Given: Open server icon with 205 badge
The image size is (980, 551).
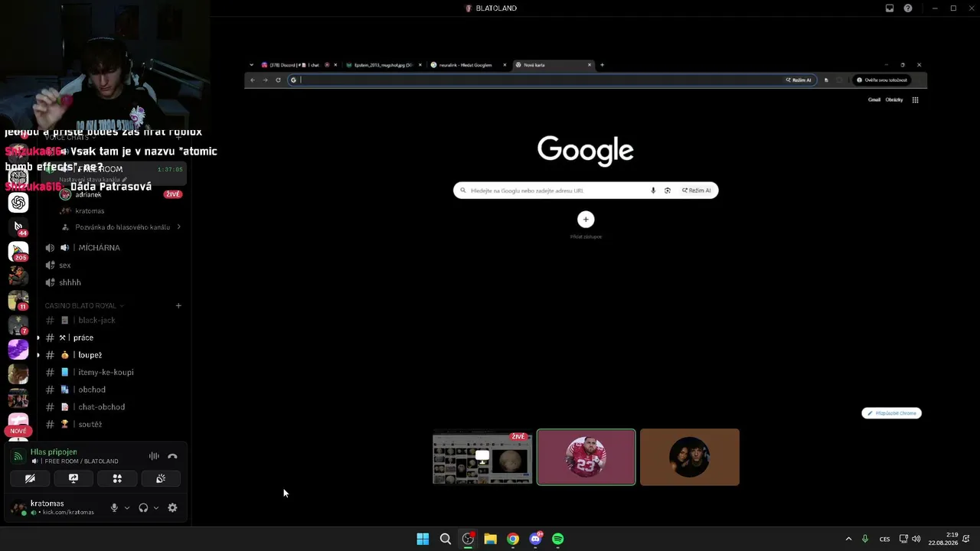Looking at the screenshot, I should click(x=18, y=251).
